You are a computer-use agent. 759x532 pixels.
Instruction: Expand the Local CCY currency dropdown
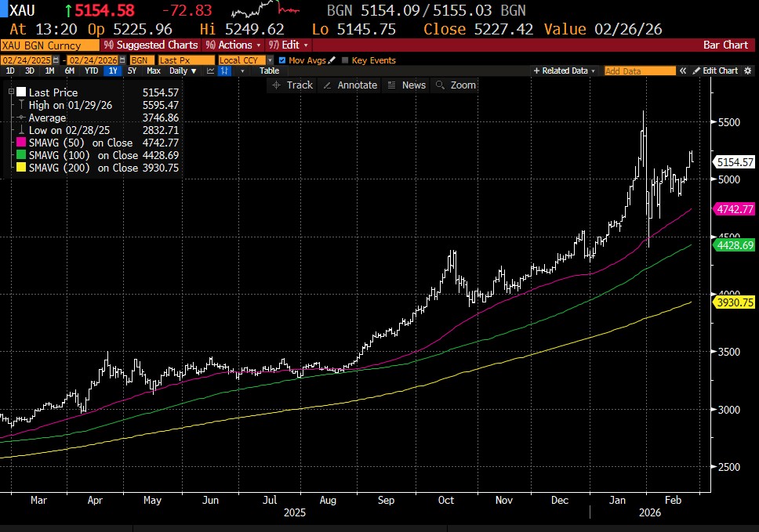pyautogui.click(x=270, y=60)
